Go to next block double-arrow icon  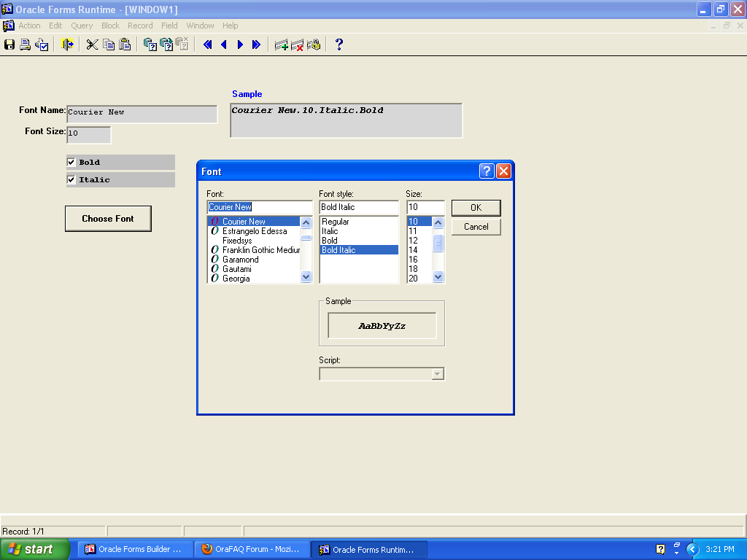(x=256, y=44)
